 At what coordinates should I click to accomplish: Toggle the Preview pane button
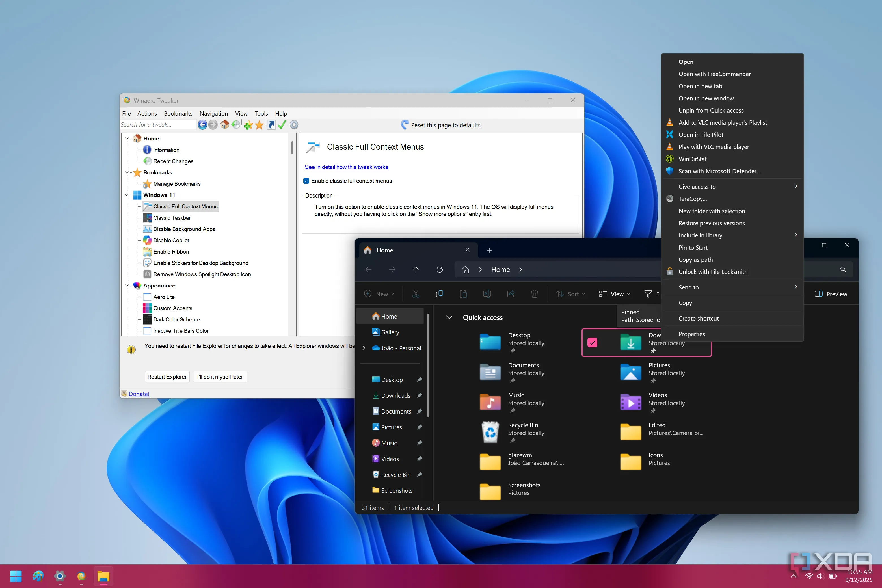(831, 294)
